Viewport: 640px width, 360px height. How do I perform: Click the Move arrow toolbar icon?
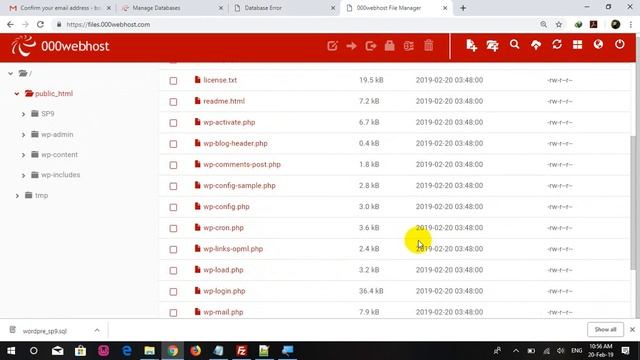point(351,46)
